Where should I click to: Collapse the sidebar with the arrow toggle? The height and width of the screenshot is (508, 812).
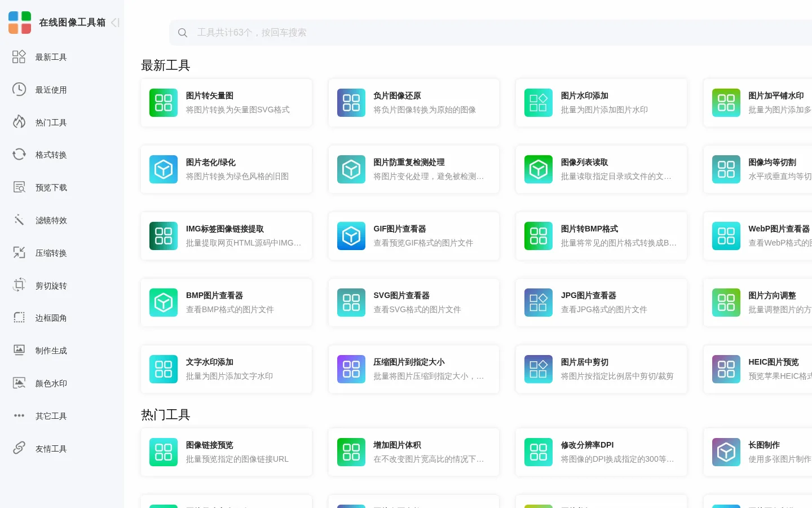click(115, 23)
